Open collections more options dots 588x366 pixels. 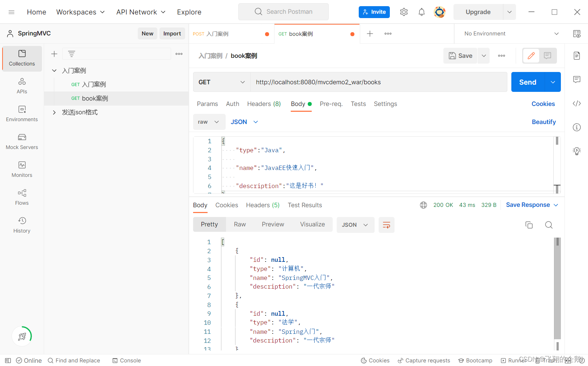tap(179, 54)
